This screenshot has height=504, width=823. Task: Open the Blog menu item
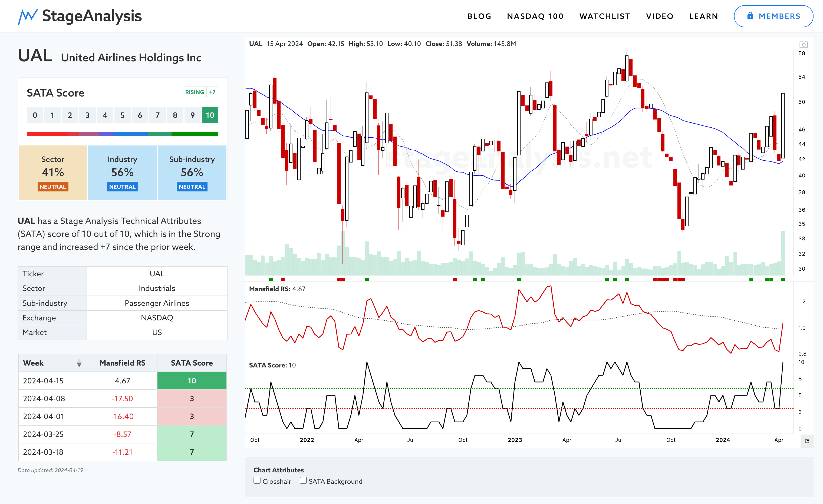coord(479,16)
